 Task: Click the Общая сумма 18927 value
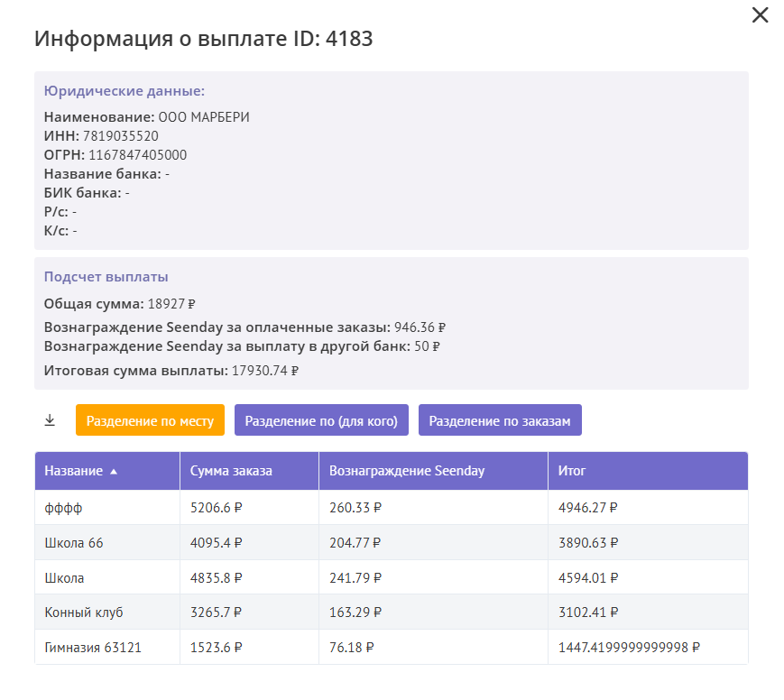click(x=171, y=304)
